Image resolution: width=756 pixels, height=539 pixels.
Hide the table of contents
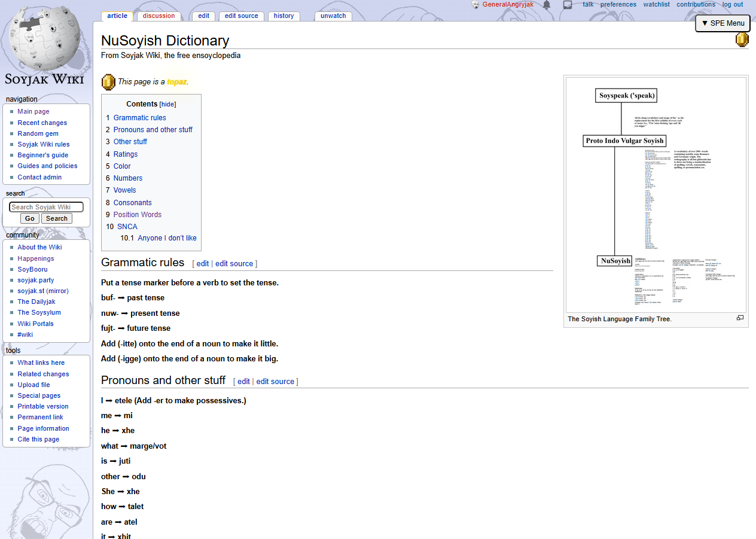167,104
